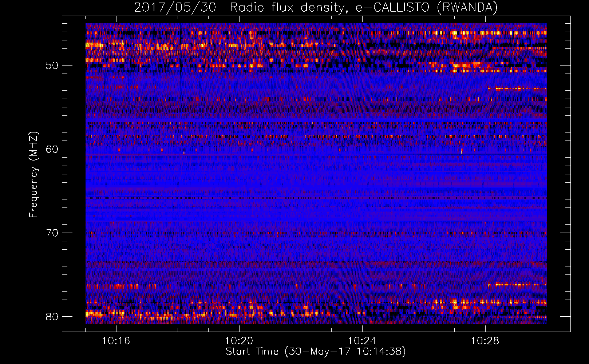Select the 60 frequency tick label
The width and height of the screenshot is (589, 364).
tap(52, 149)
